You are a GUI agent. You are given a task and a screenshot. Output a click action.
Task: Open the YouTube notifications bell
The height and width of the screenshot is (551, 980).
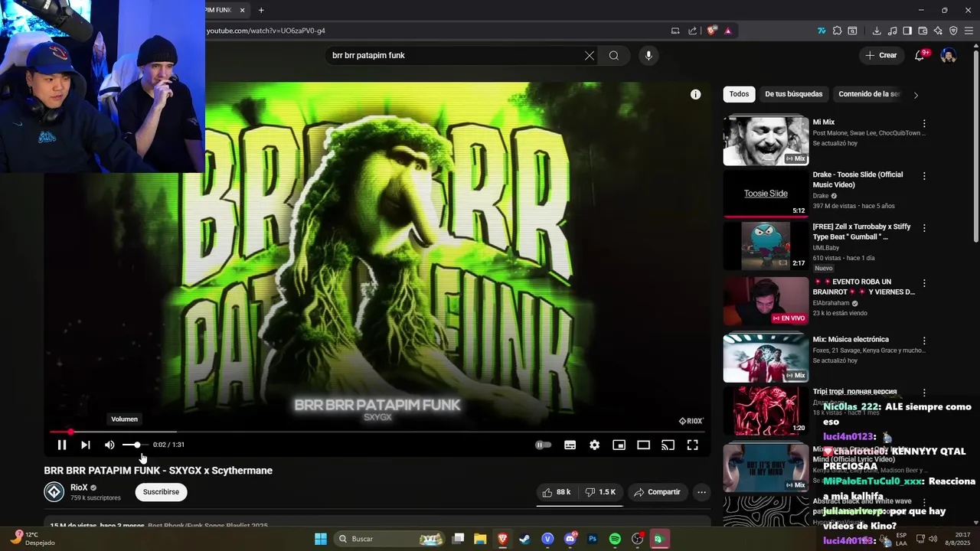pyautogui.click(x=920, y=55)
